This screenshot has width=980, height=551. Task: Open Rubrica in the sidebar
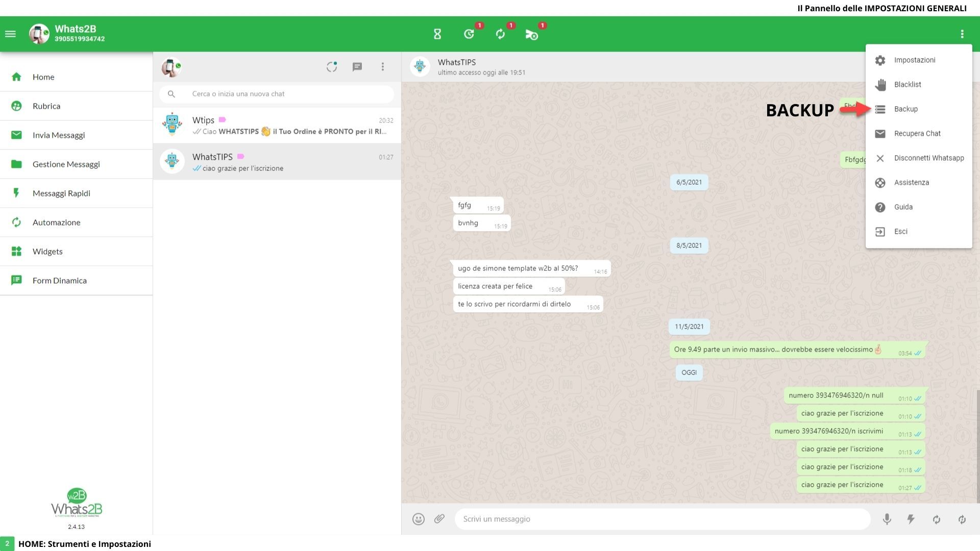pyautogui.click(x=77, y=106)
